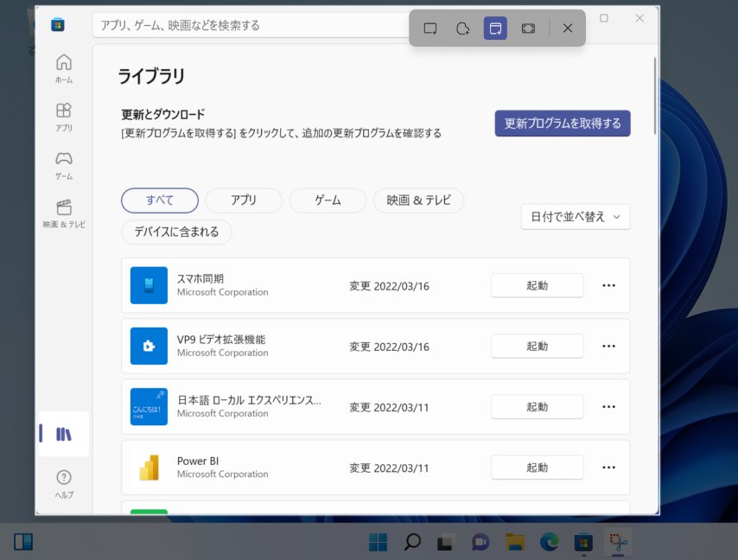The width and height of the screenshot is (738, 560).
Task: Open ヘルプ in the sidebar
Action: 64,485
